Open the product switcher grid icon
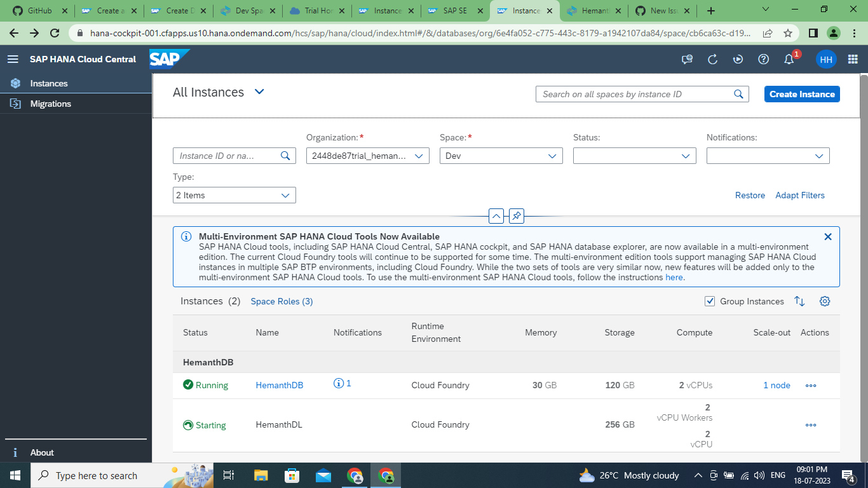Viewport: 868px width, 488px height. click(853, 59)
